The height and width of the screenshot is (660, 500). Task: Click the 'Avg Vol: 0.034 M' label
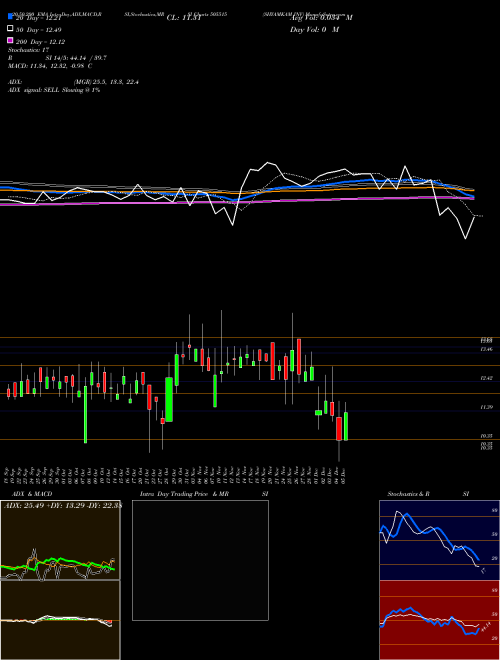321,18
